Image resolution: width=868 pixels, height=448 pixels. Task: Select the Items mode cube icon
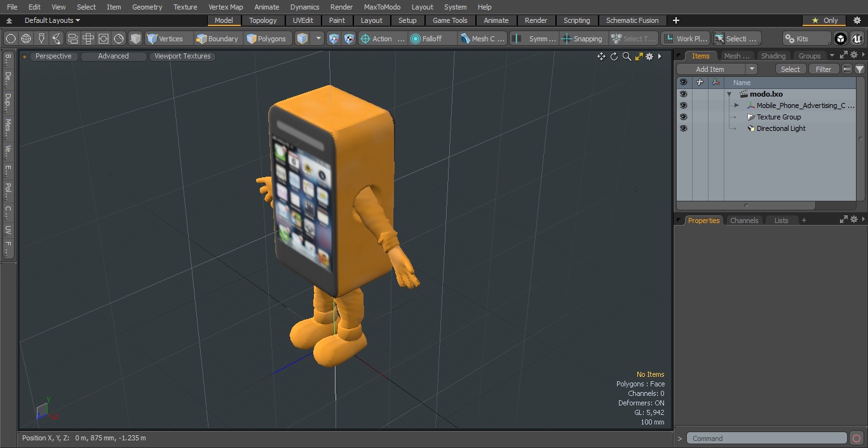[302, 39]
